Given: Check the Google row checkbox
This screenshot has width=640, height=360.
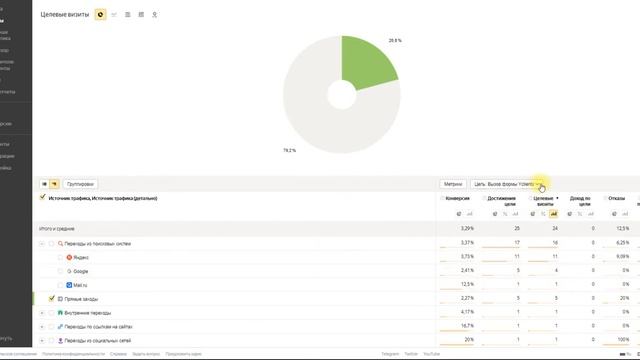Looking at the screenshot, I should (60, 271).
